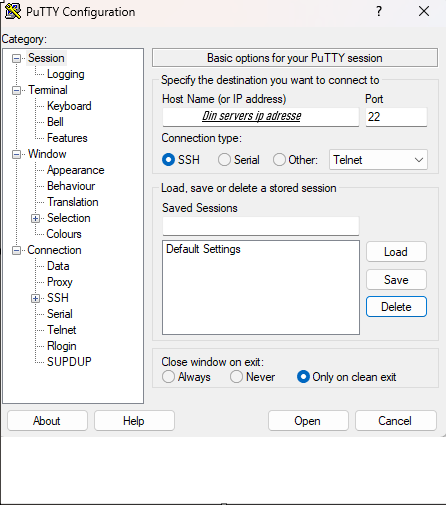Open the Selection settings category
The width and height of the screenshot is (446, 505).
click(69, 218)
